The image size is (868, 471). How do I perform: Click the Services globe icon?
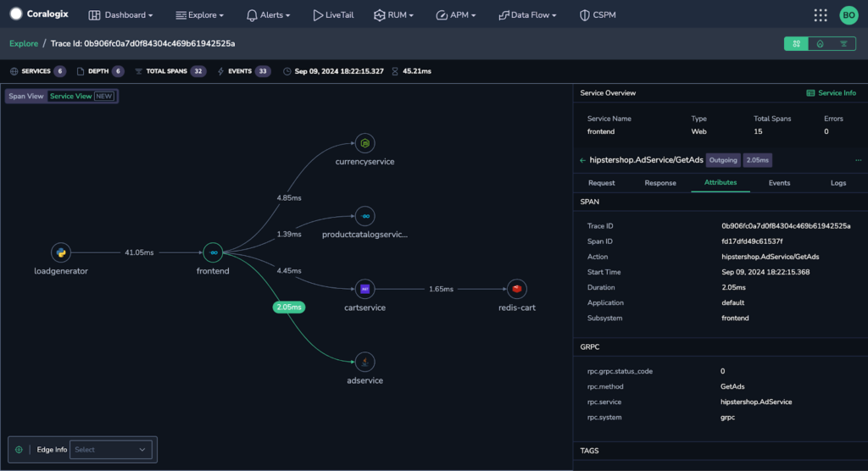[x=14, y=71]
